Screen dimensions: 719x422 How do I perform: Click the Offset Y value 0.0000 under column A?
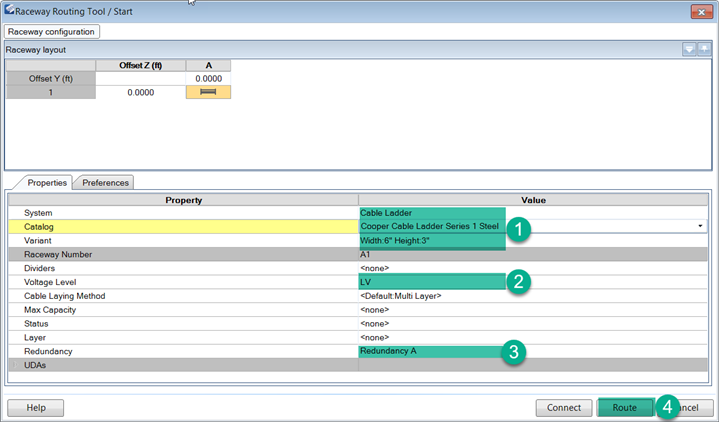point(209,78)
